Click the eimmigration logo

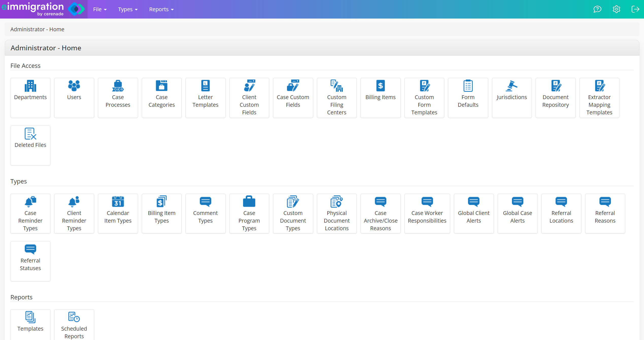tap(43, 9)
